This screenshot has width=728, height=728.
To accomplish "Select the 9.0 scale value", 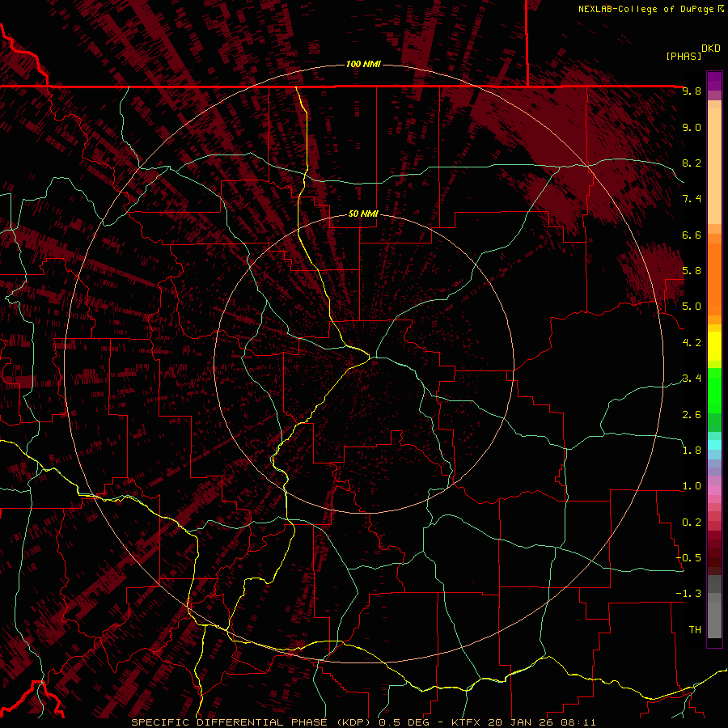I will pos(692,127).
